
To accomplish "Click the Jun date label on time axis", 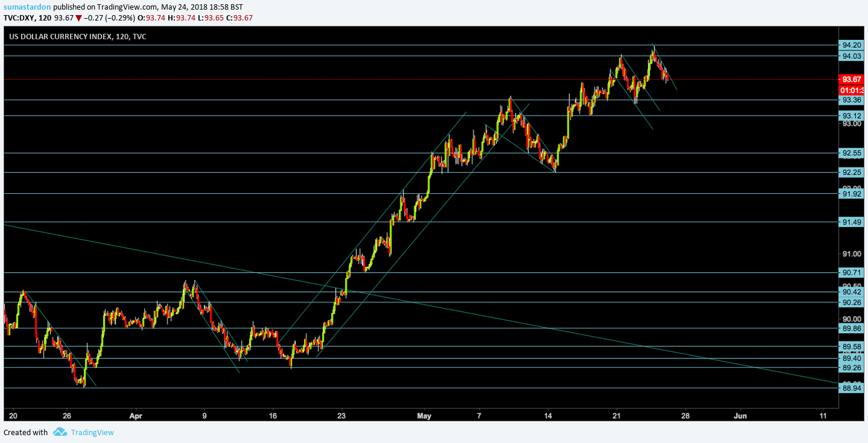I will [741, 416].
